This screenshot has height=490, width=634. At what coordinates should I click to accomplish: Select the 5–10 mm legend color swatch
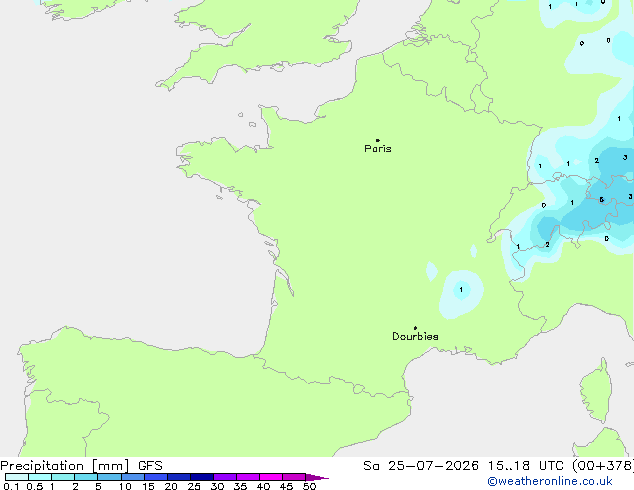[109, 477]
